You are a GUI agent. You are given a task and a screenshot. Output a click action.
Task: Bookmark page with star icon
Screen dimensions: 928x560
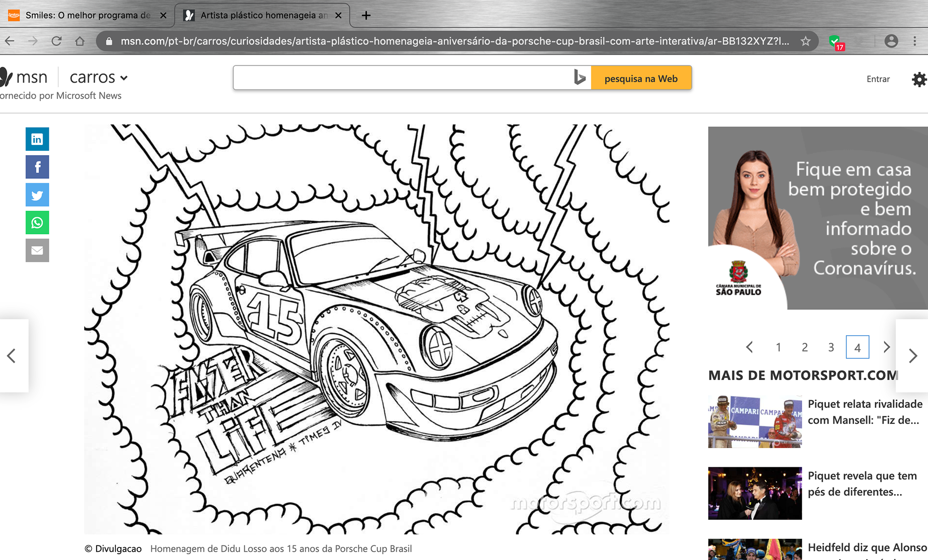click(805, 41)
